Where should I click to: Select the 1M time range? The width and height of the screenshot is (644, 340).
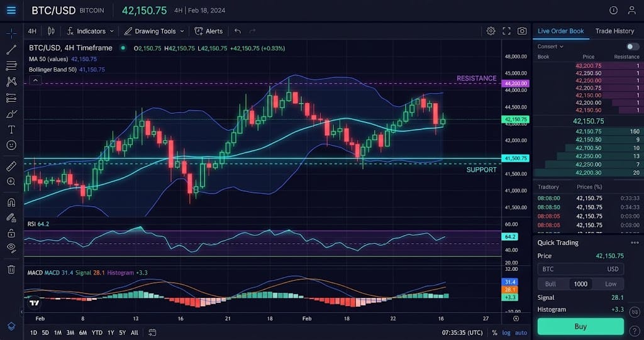click(58, 332)
